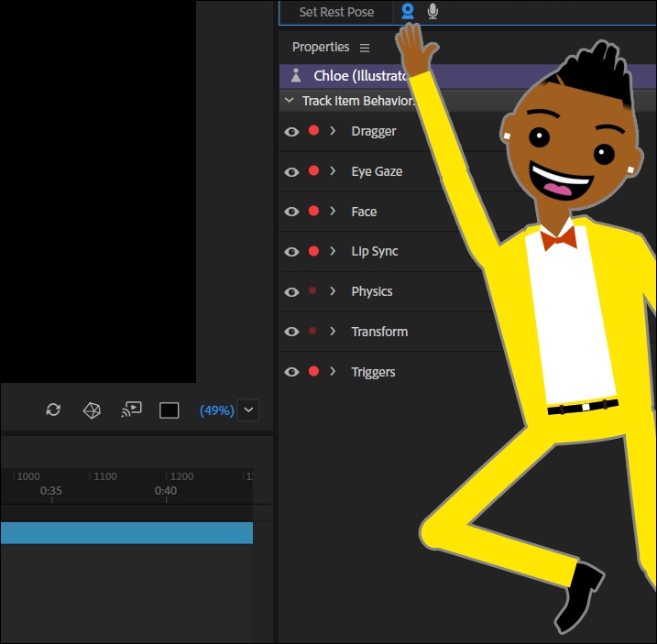
Task: Arm Physics for recording
Action: point(312,290)
